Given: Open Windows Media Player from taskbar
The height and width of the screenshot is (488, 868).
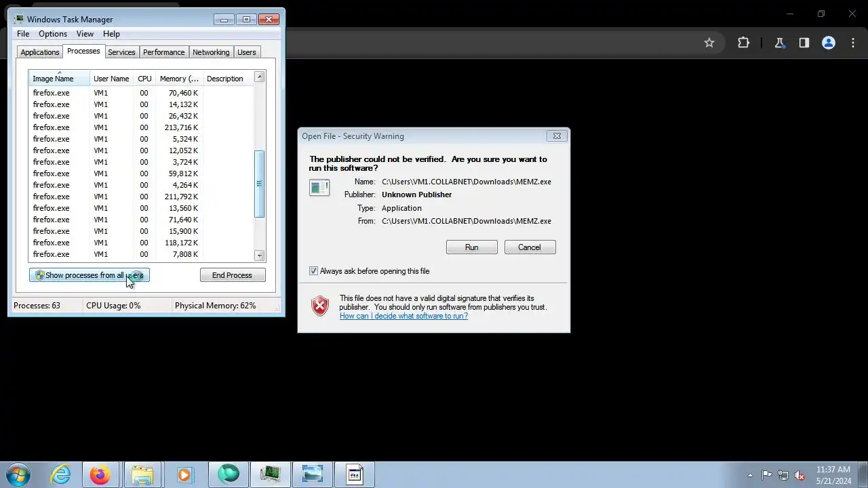Looking at the screenshot, I should tap(184, 474).
